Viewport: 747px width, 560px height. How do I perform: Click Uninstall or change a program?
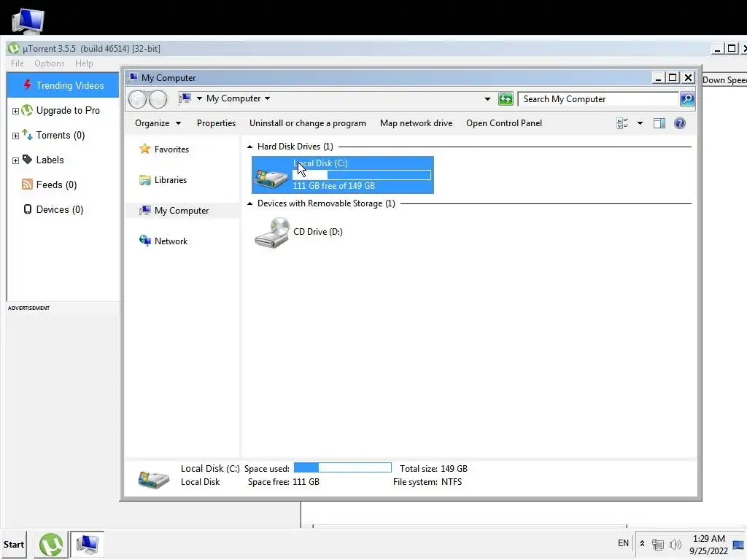pos(308,123)
